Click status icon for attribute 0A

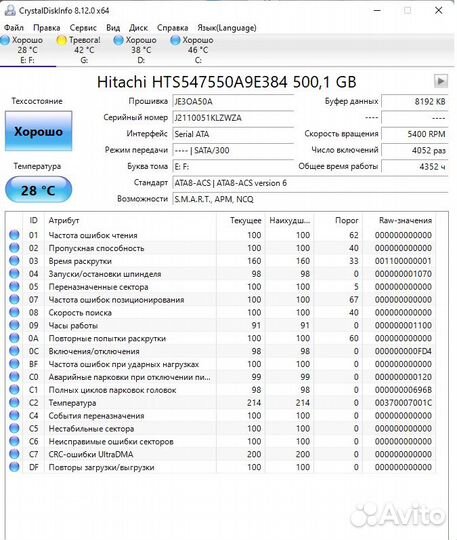(14, 338)
